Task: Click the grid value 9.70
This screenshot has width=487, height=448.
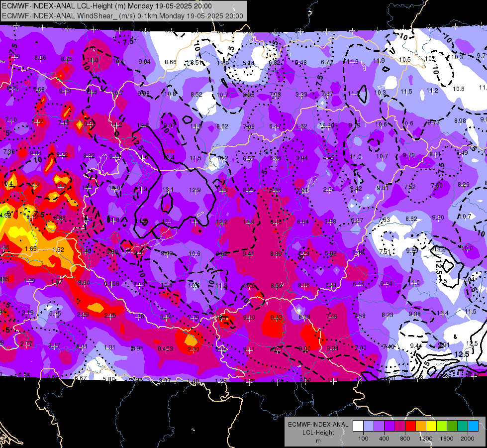Action: (409, 155)
